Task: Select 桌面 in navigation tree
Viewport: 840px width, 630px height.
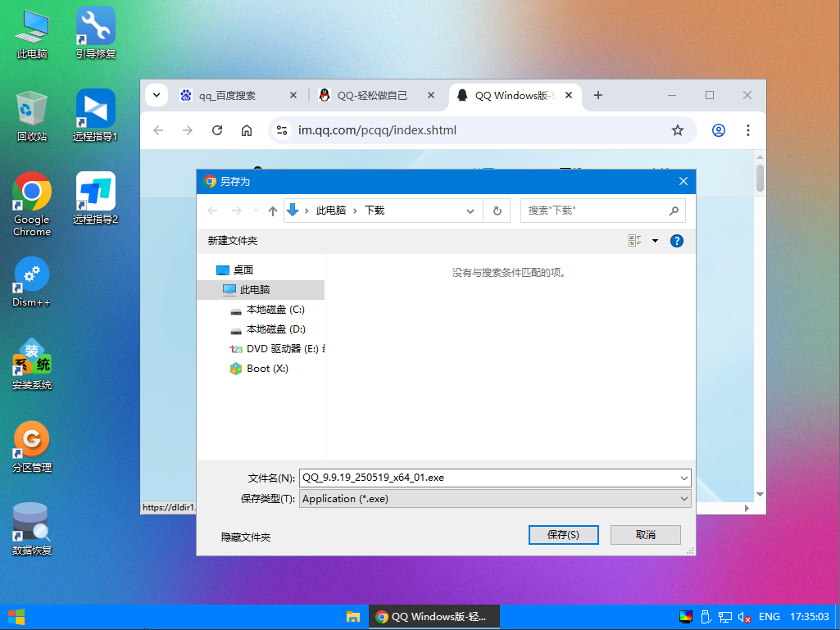Action: pos(234,270)
